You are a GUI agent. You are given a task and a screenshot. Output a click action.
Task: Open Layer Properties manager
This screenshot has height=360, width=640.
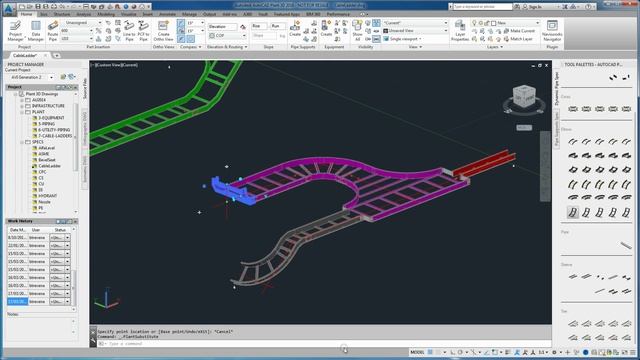click(460, 31)
